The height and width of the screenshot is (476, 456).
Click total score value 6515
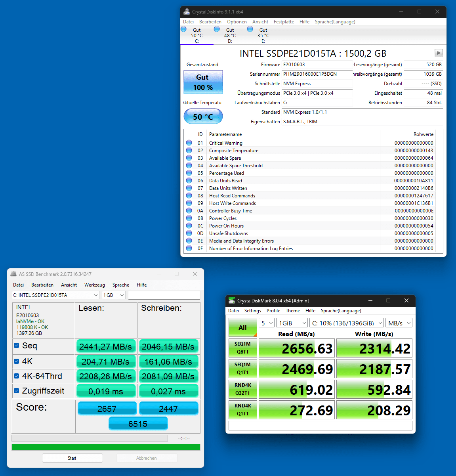tap(138, 424)
